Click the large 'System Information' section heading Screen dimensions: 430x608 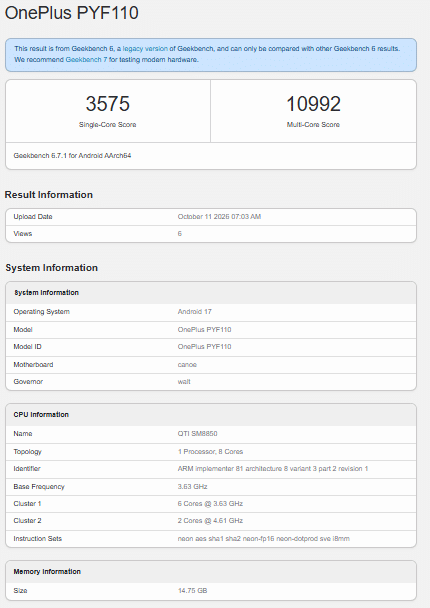(x=51, y=268)
